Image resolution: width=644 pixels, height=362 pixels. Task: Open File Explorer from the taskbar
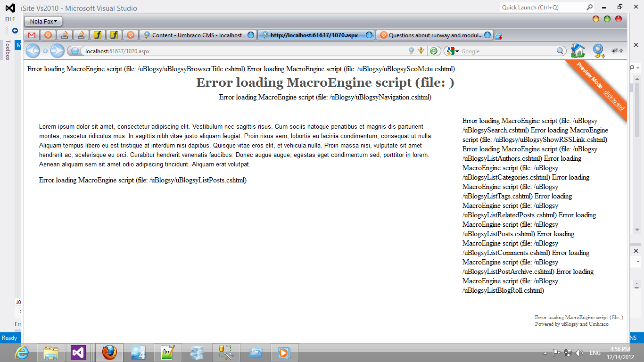point(50,353)
